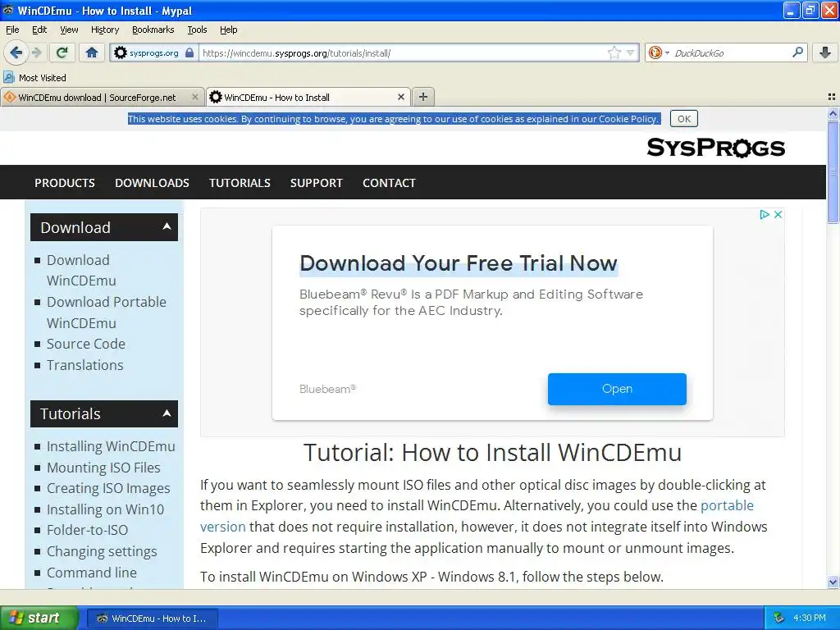This screenshot has height=630, width=840.
Task: Collapse the Download sidebar section
Action: (x=167, y=226)
